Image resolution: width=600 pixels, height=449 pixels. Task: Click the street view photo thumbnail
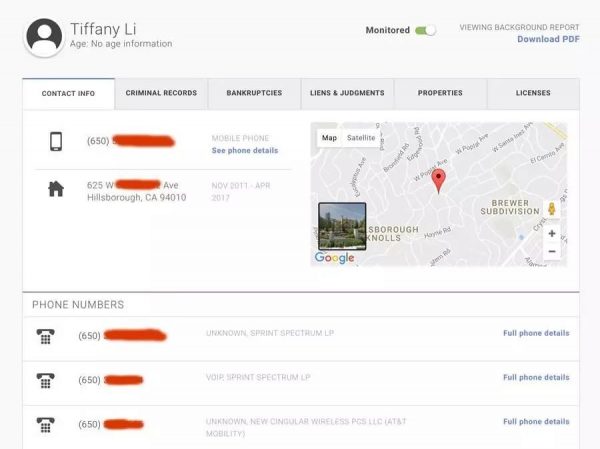(x=341, y=226)
